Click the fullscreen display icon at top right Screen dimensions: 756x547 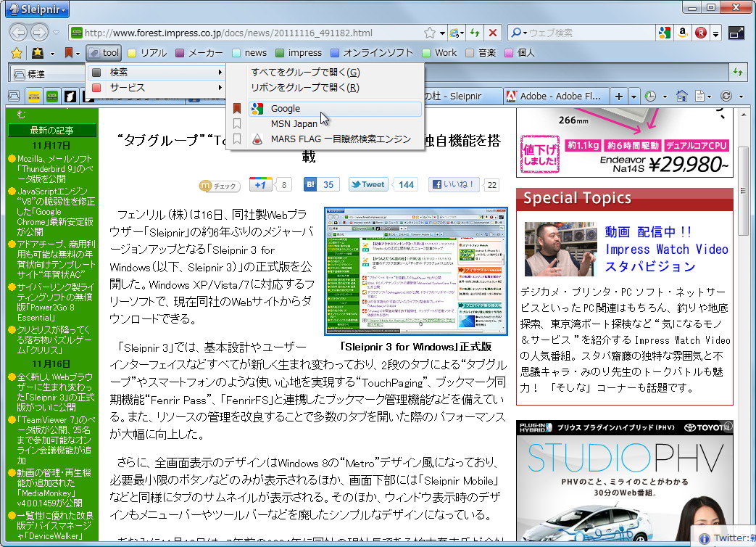point(736,33)
